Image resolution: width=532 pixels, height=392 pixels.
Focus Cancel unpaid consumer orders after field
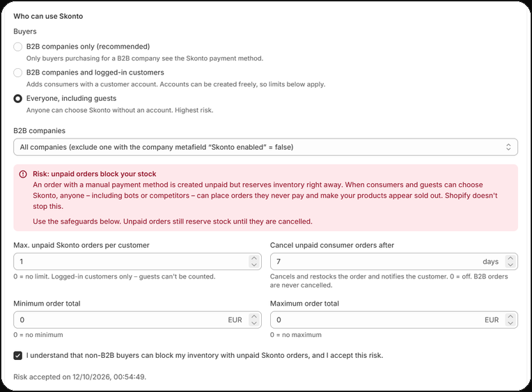394,262
